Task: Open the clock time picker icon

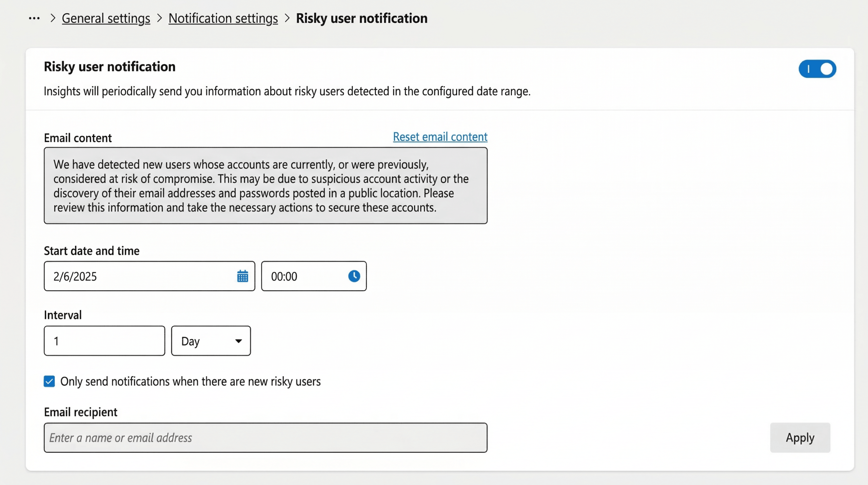Action: coord(354,276)
